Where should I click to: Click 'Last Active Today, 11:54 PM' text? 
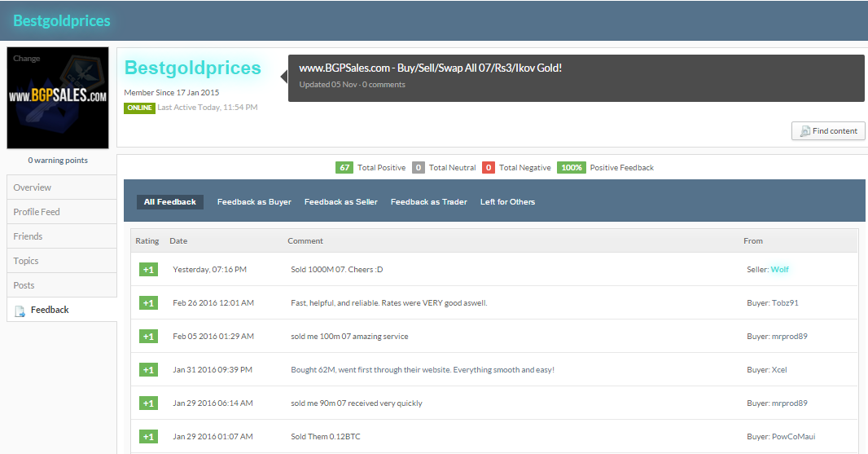pyautogui.click(x=208, y=108)
